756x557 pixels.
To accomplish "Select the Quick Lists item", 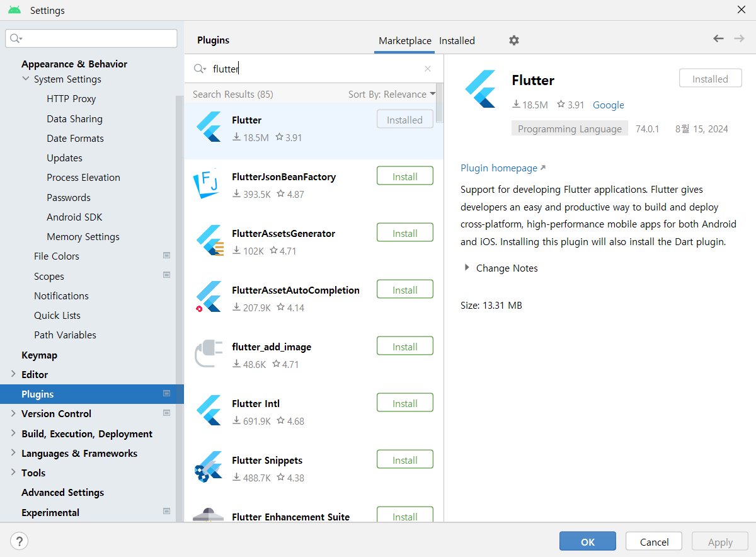I will [x=57, y=315].
